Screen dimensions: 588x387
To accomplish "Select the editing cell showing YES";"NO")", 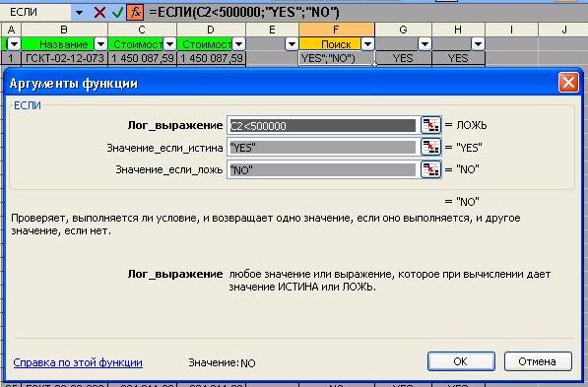I will (337, 58).
